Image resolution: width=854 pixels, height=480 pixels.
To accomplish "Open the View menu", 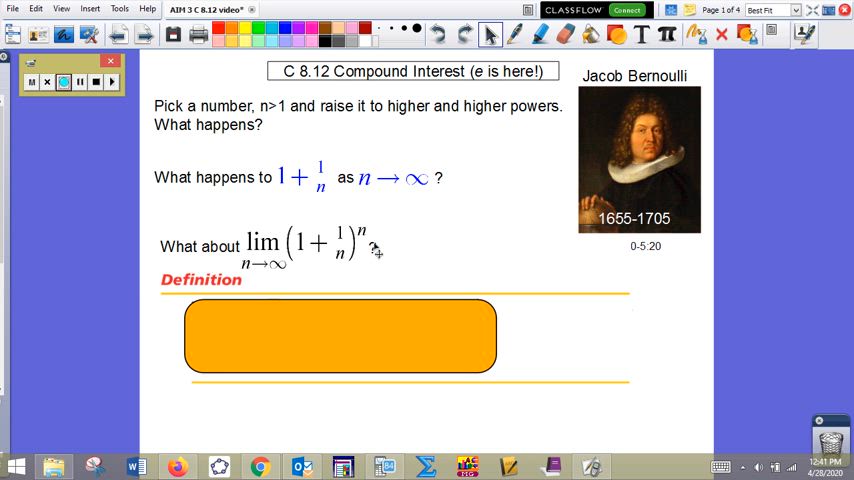I will (x=62, y=9).
